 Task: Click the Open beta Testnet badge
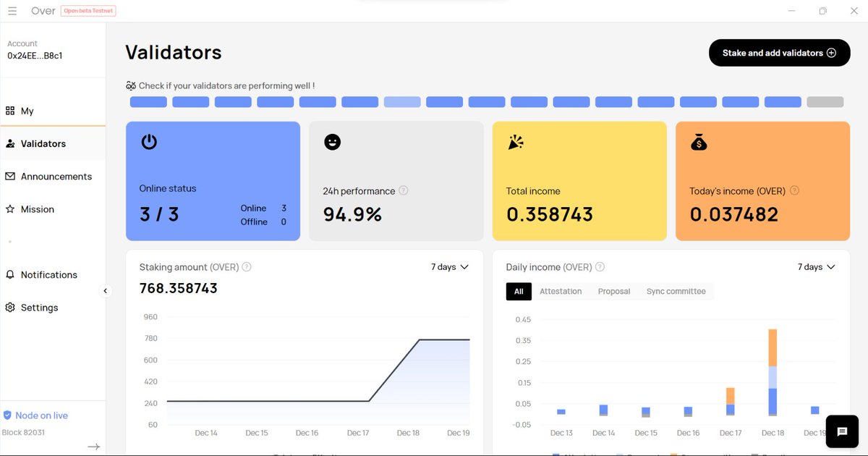pos(88,11)
